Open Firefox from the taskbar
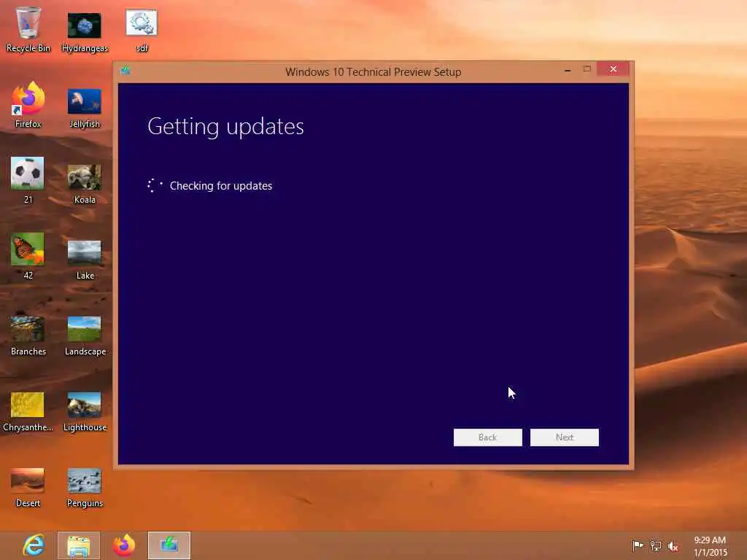This screenshot has height=560, width=747. coord(124,545)
